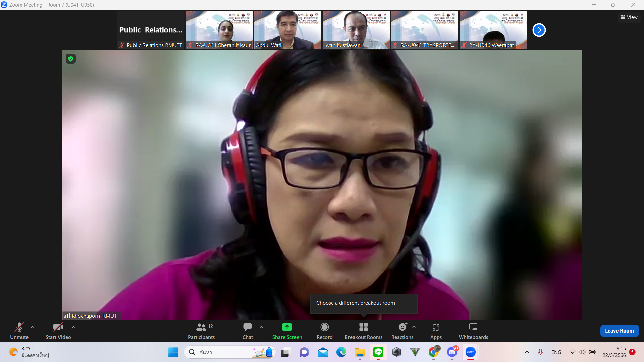Screen dimensions: 644x362
Task: Open Task View on taskbar
Action: click(x=285, y=352)
